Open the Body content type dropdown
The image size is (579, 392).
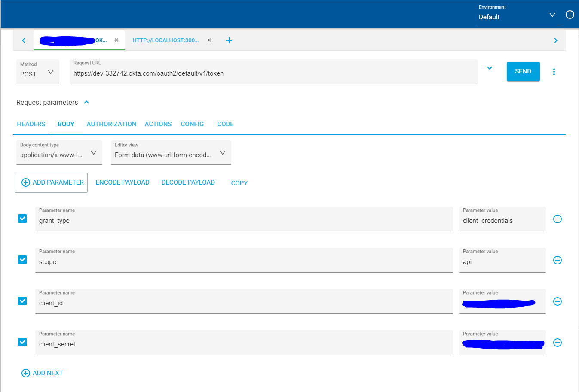(59, 153)
